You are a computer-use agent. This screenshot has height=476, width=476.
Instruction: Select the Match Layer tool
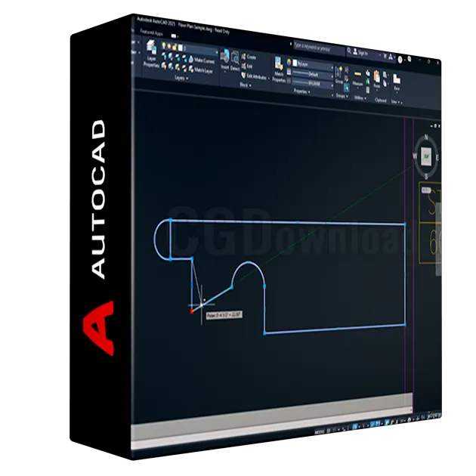pos(200,70)
